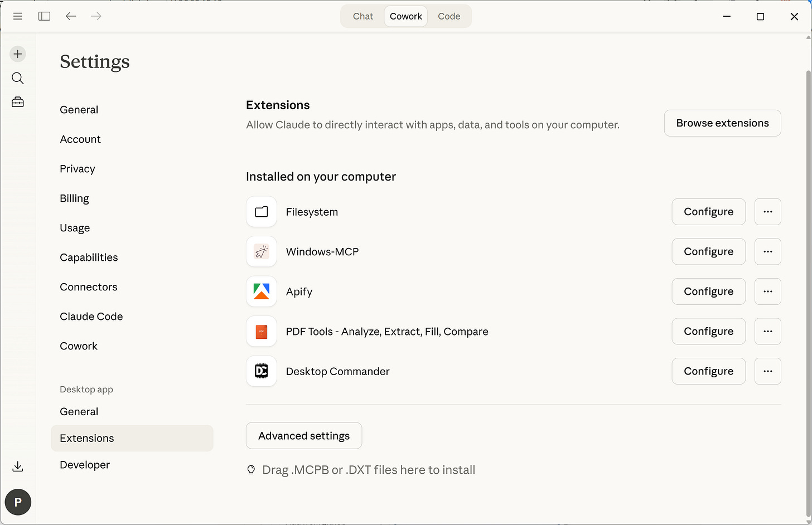Switch to the Chat tab
Viewport: 812px width, 525px height.
coord(362,16)
